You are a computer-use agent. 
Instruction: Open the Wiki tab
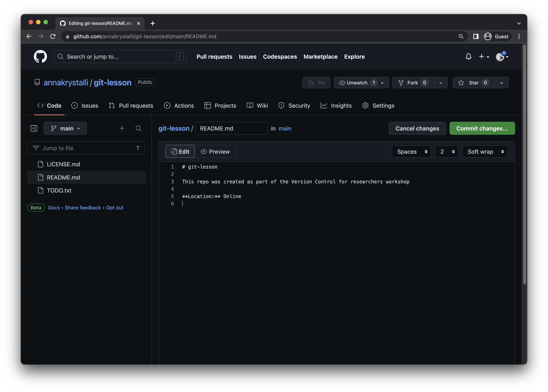tap(257, 105)
